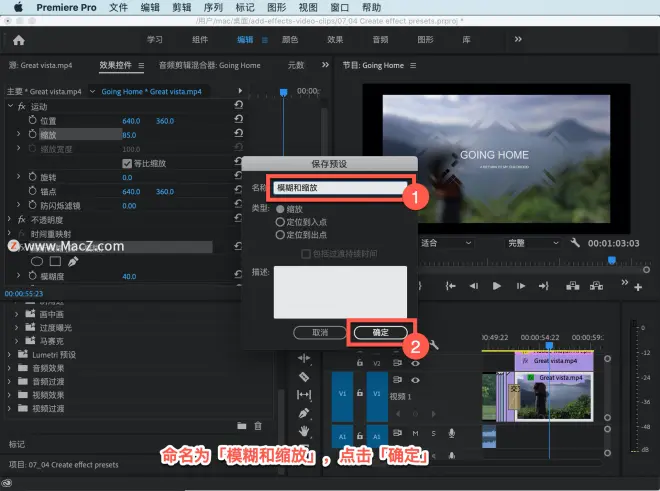Toggle the 等比缩放 uniform scale checkbox

127,163
